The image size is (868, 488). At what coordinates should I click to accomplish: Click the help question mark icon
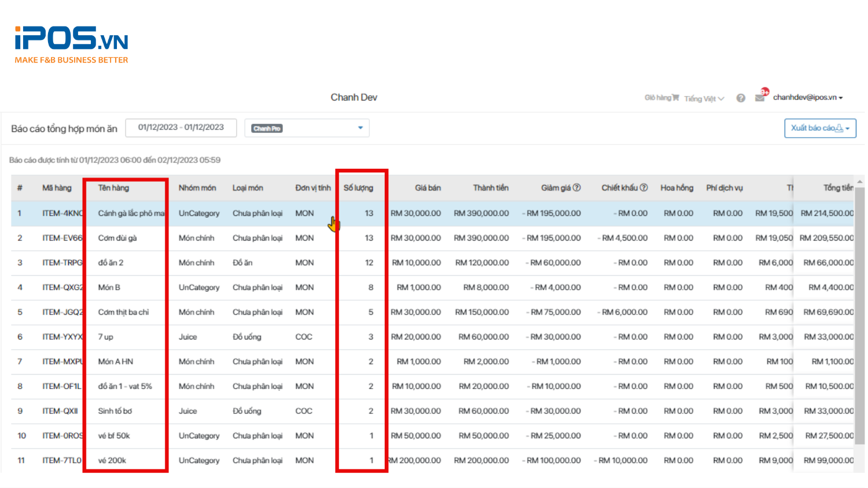pos(741,98)
